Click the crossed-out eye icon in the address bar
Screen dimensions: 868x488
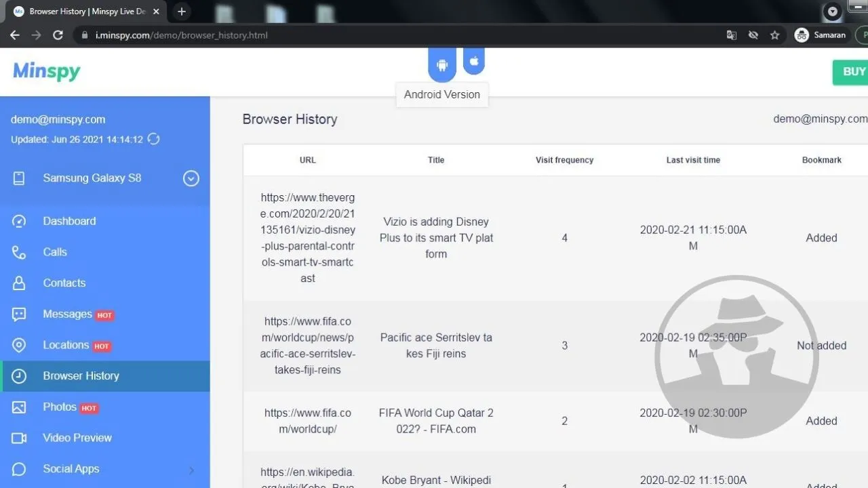[753, 35]
